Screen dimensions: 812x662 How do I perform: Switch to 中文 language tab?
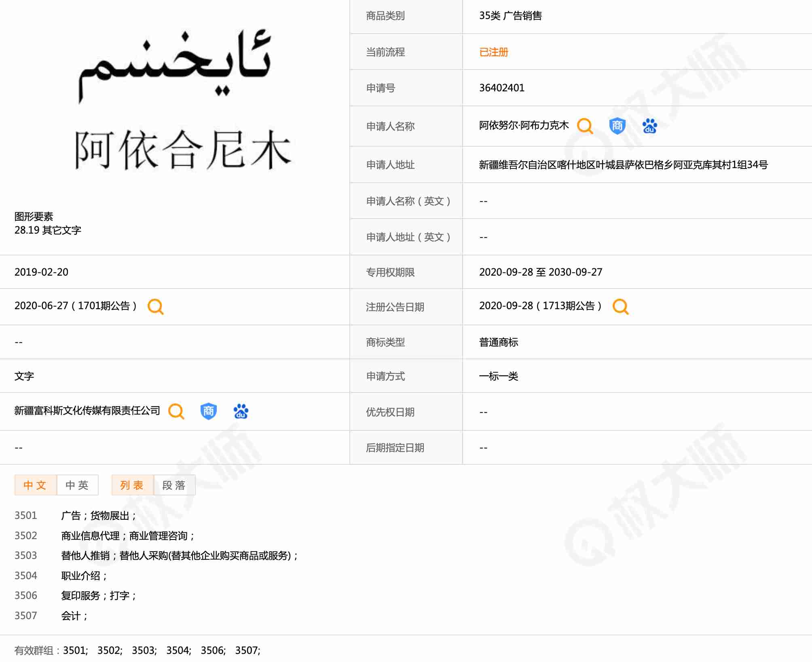(35, 485)
